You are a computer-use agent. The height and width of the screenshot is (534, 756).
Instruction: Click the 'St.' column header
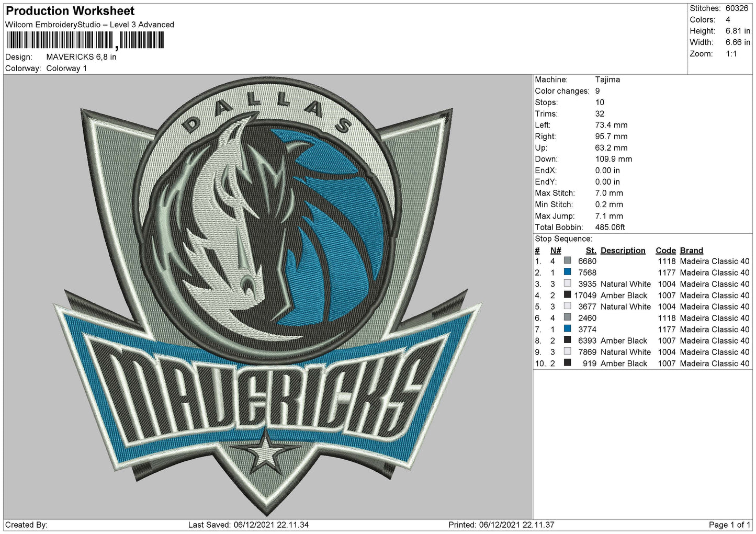(x=591, y=251)
